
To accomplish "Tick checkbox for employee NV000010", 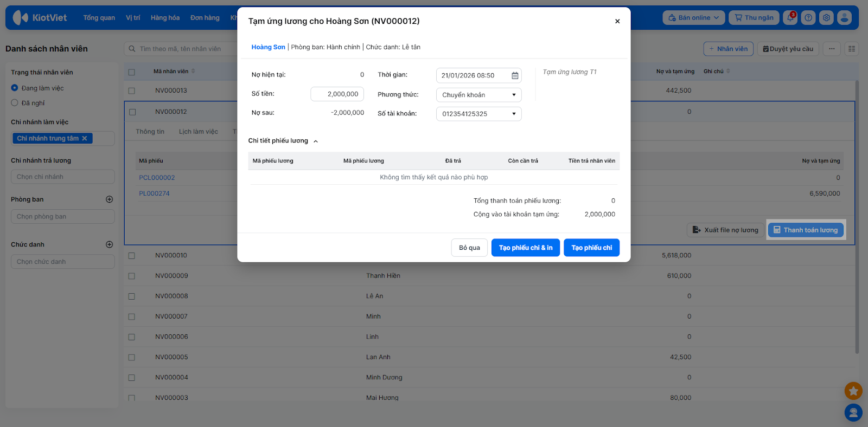I will 131,256.
